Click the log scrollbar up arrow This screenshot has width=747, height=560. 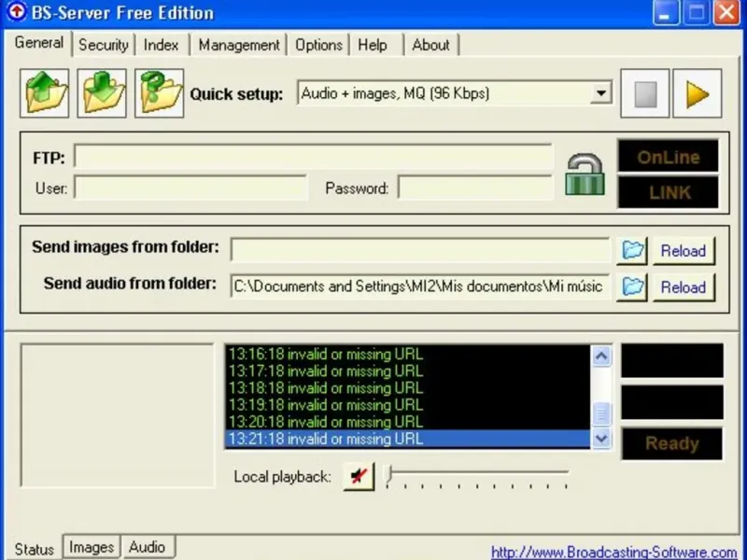click(x=601, y=356)
